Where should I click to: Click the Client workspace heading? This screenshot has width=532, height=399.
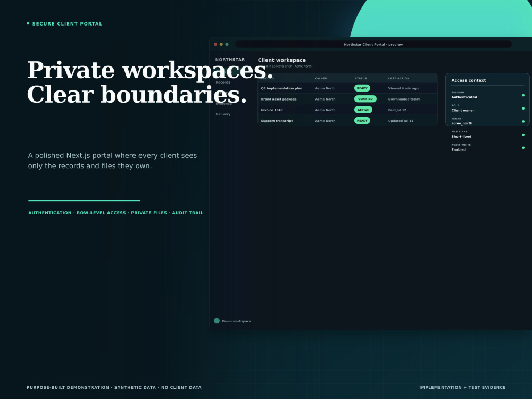click(x=281, y=60)
